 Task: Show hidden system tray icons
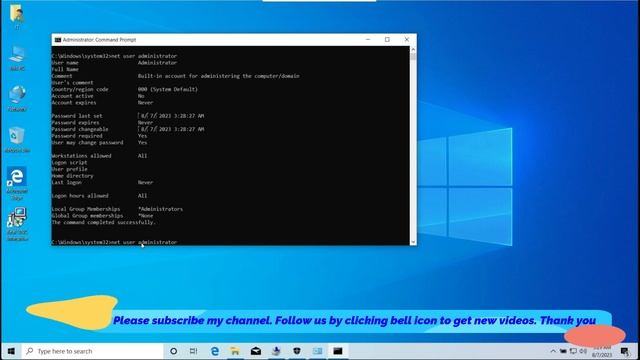(553, 351)
